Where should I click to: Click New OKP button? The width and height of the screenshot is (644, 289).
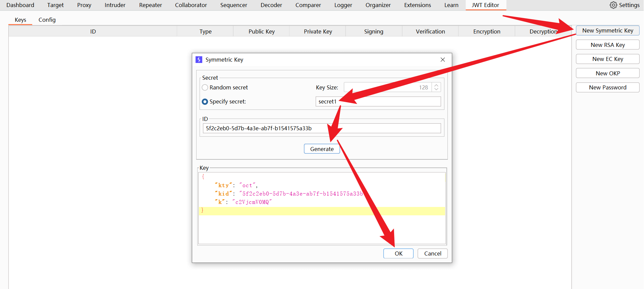[607, 73]
